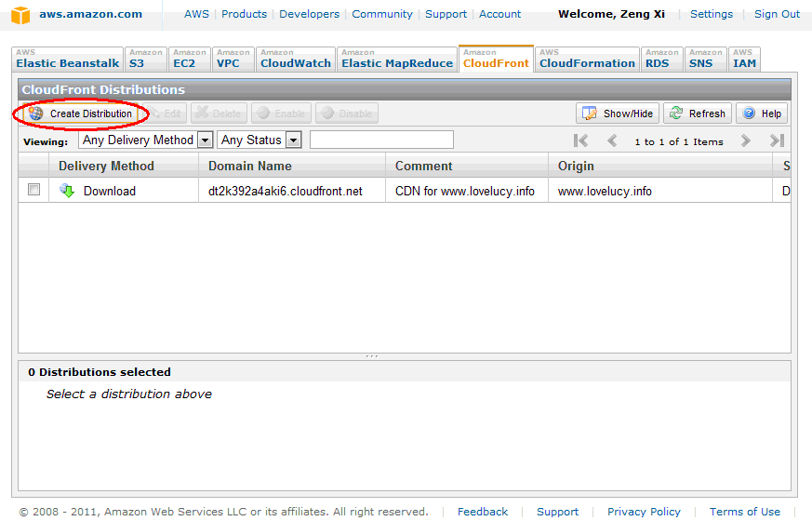Switch to Amazon SNS tab
This screenshot has width=812, height=521.
705,59
